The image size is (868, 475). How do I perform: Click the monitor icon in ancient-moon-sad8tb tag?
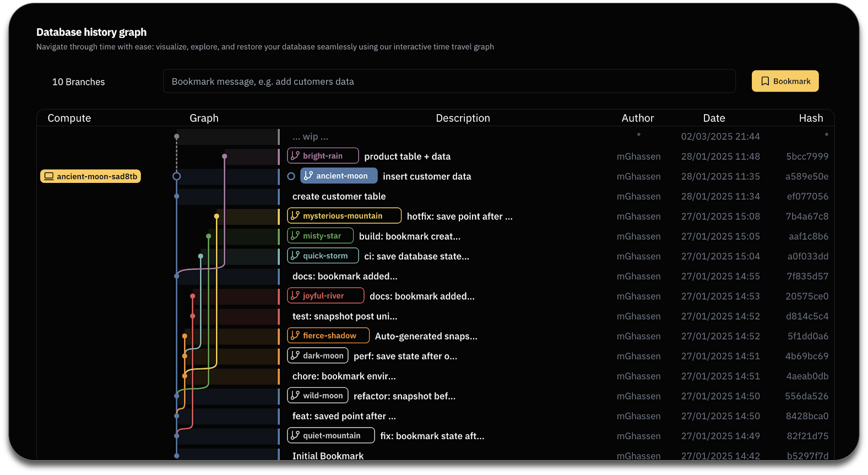tap(49, 176)
